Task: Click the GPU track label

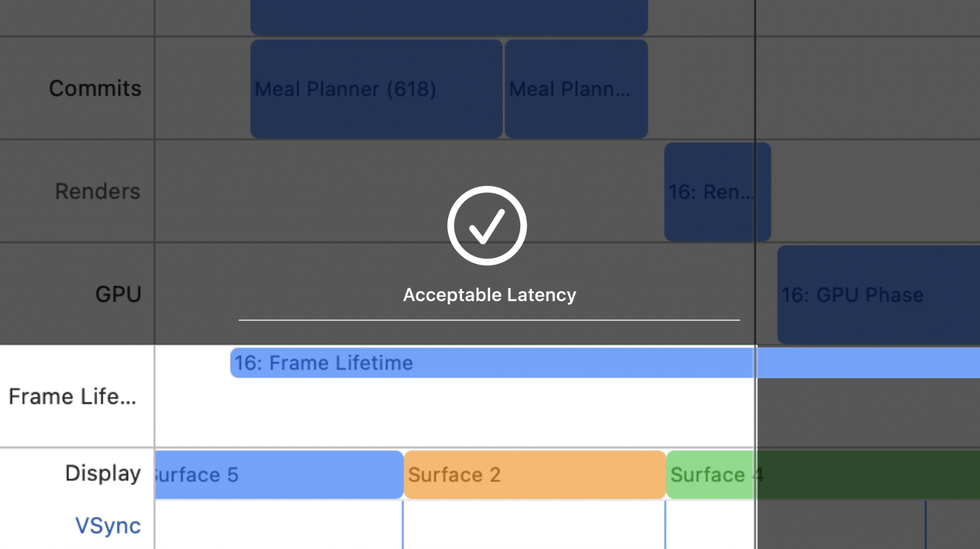Action: point(118,294)
